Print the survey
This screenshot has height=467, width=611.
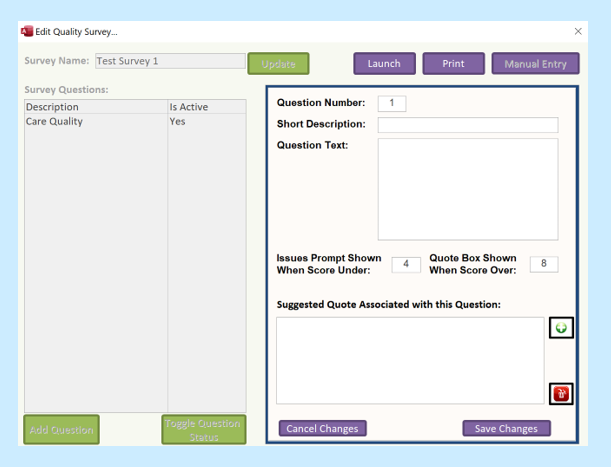pos(454,64)
